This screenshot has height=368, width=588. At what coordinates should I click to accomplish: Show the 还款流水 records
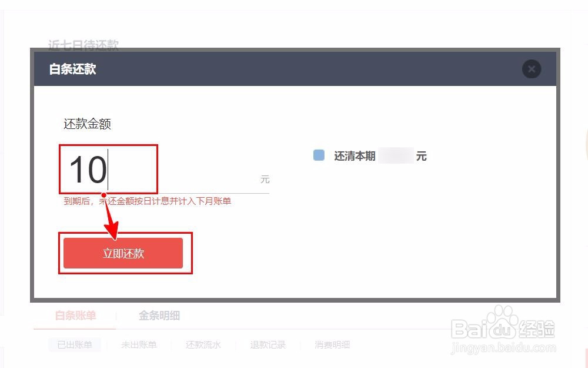(203, 344)
